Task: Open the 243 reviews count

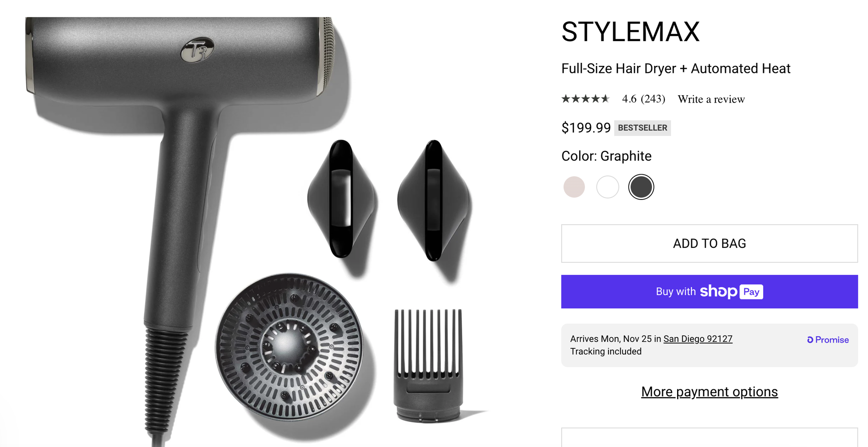Action: [653, 99]
